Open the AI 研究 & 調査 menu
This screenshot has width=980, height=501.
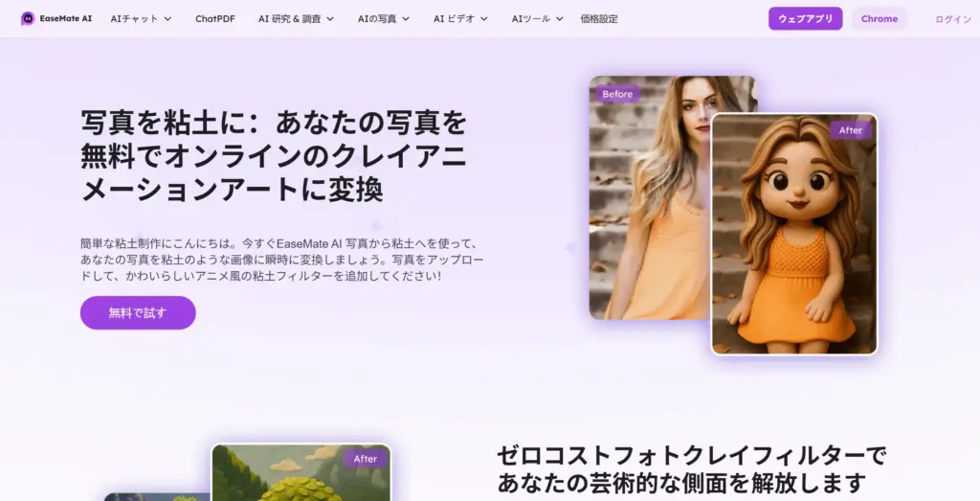(x=289, y=19)
